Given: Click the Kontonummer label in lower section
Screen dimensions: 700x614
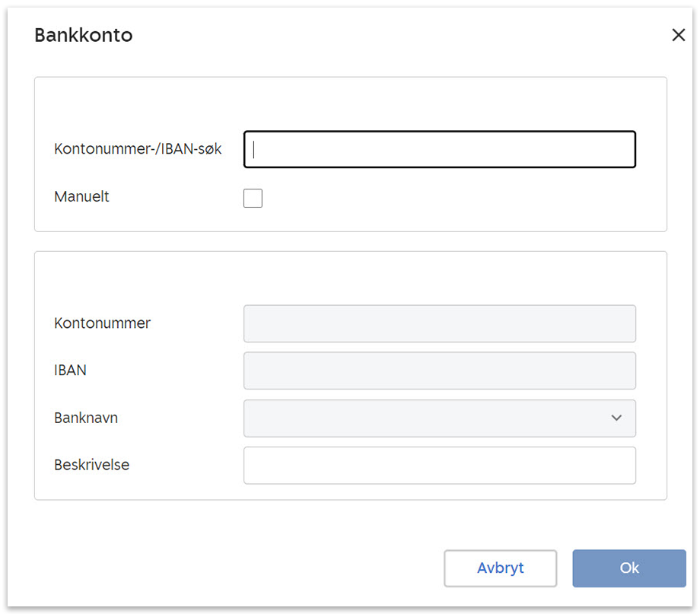Looking at the screenshot, I should [x=102, y=323].
